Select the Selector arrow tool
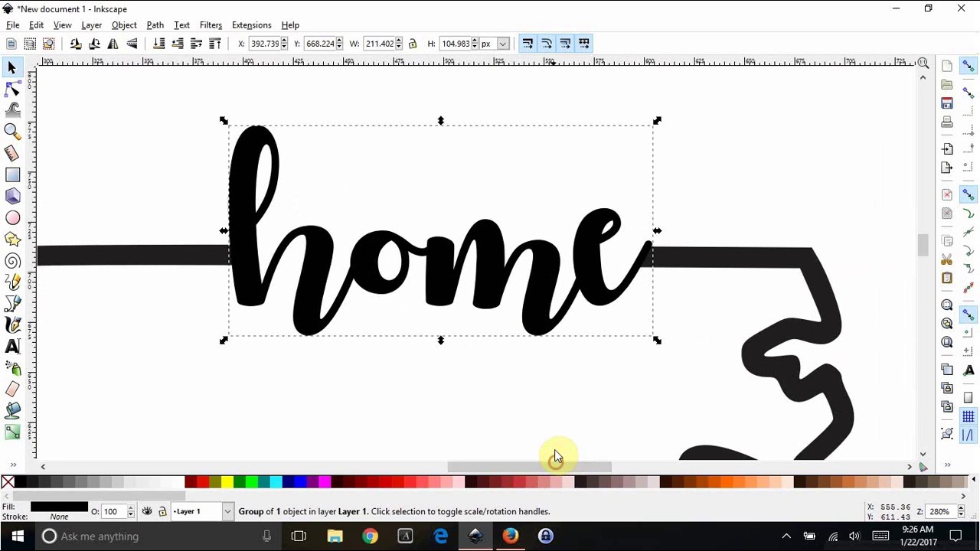 point(11,68)
